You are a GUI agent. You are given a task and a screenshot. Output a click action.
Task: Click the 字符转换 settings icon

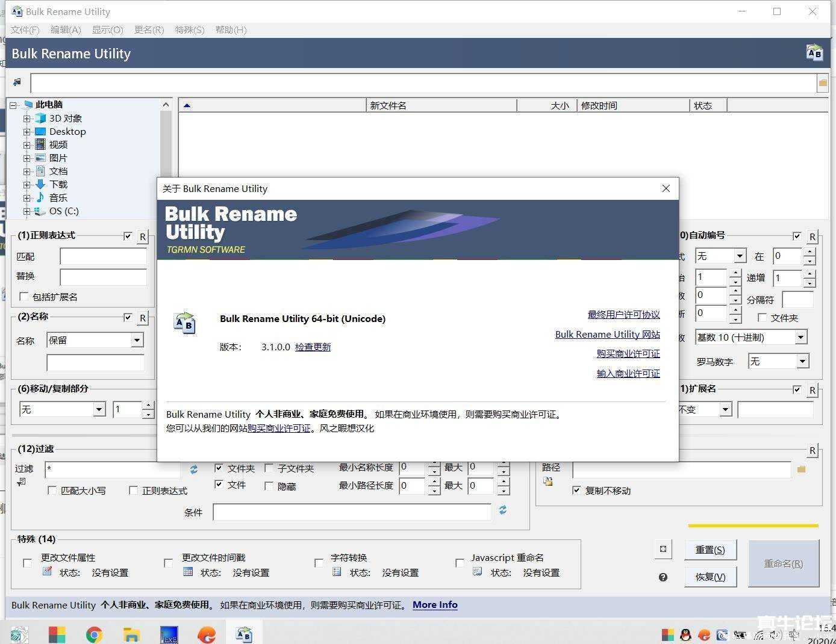tap(337, 571)
